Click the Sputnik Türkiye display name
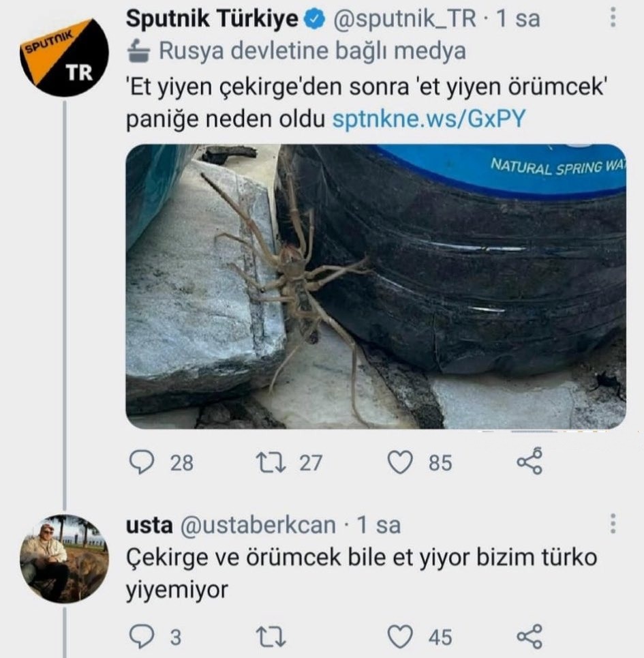This screenshot has height=658, width=644. pos(212,18)
